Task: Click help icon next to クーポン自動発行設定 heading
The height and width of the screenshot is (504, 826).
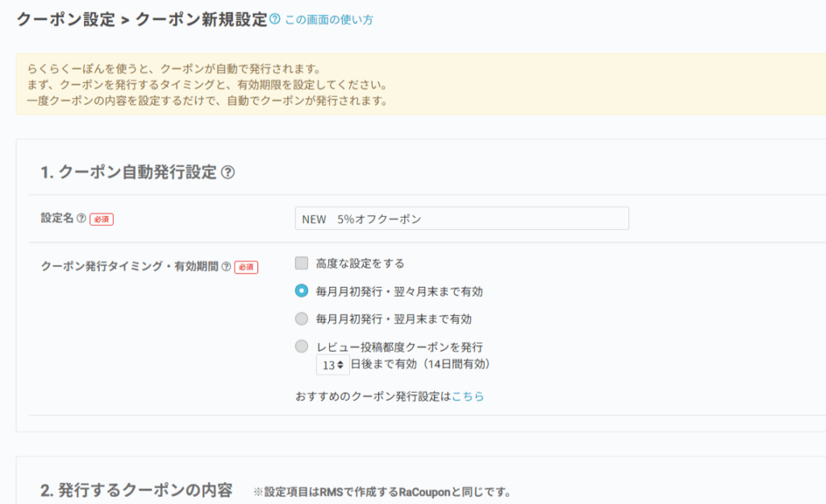Action: coord(228,172)
